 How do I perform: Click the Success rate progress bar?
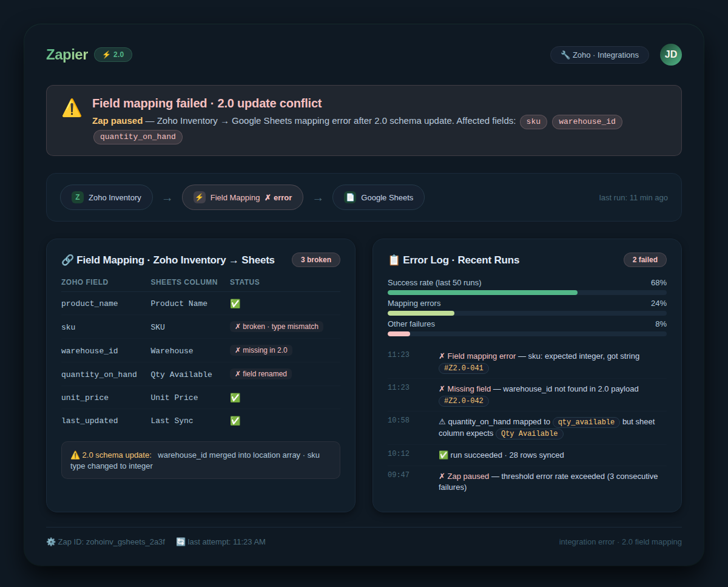527,293
